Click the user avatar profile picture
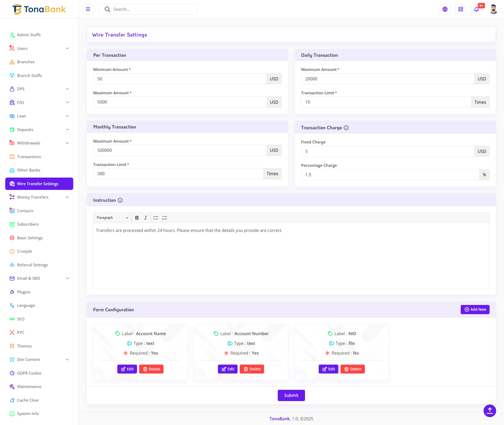 [493, 9]
